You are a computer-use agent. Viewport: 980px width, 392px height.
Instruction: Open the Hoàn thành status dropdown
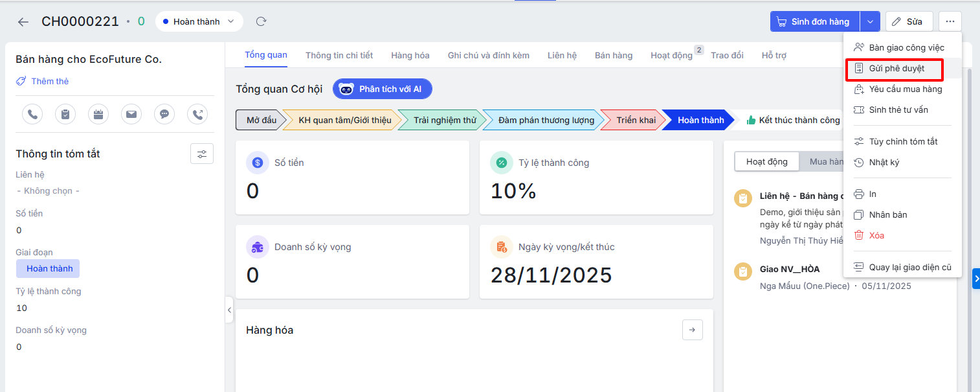[x=199, y=21]
